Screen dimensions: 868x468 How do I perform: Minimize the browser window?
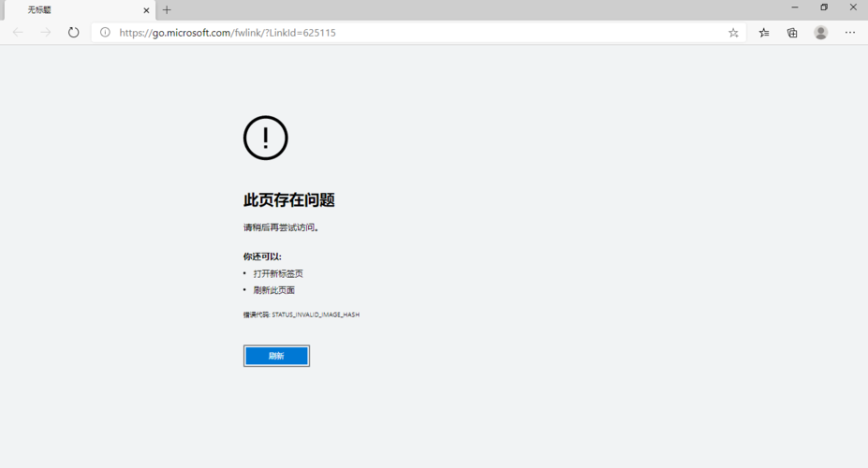[795, 7]
